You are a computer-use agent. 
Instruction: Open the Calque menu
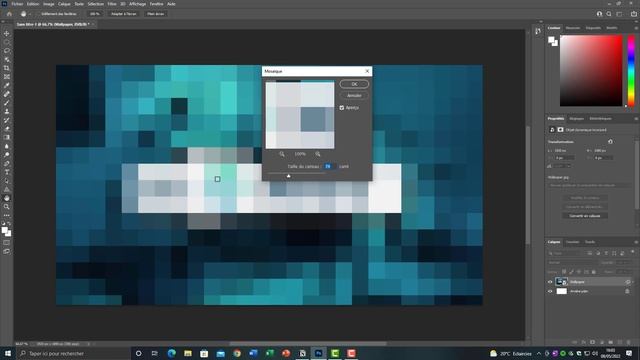[x=64, y=4]
